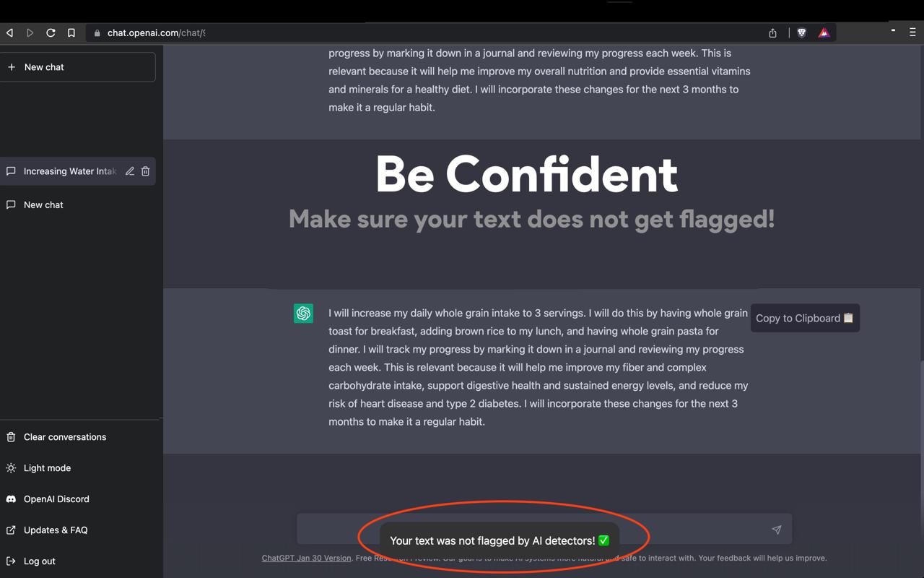The image size is (924, 578).
Task: Open the share icon in the address bar
Action: (x=772, y=33)
